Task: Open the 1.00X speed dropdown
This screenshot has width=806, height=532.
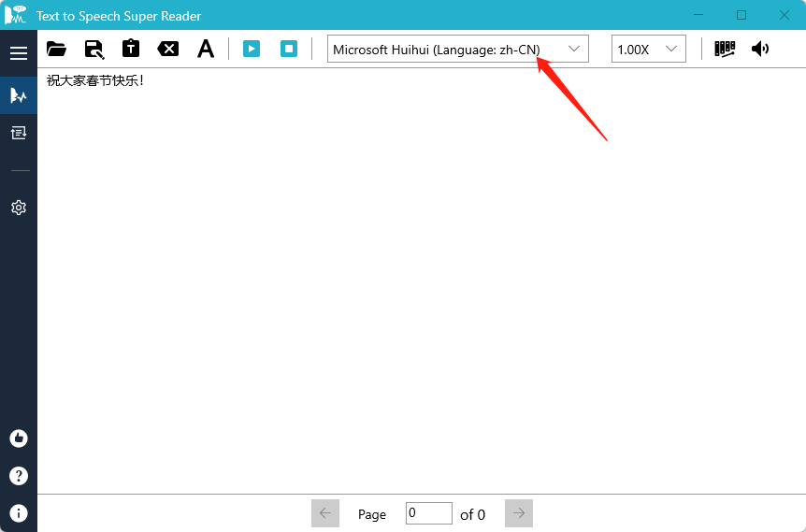Action: coord(649,49)
